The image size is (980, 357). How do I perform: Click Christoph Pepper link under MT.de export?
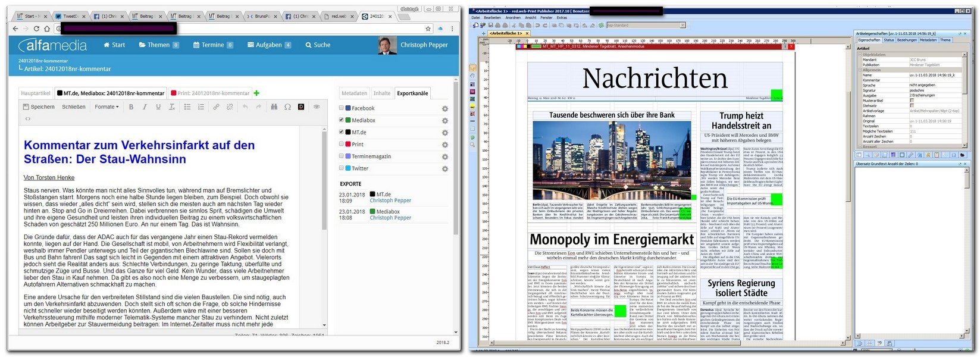pyautogui.click(x=390, y=201)
